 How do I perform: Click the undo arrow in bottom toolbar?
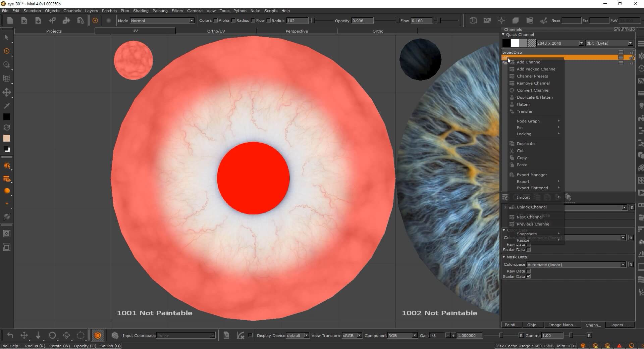(10, 335)
